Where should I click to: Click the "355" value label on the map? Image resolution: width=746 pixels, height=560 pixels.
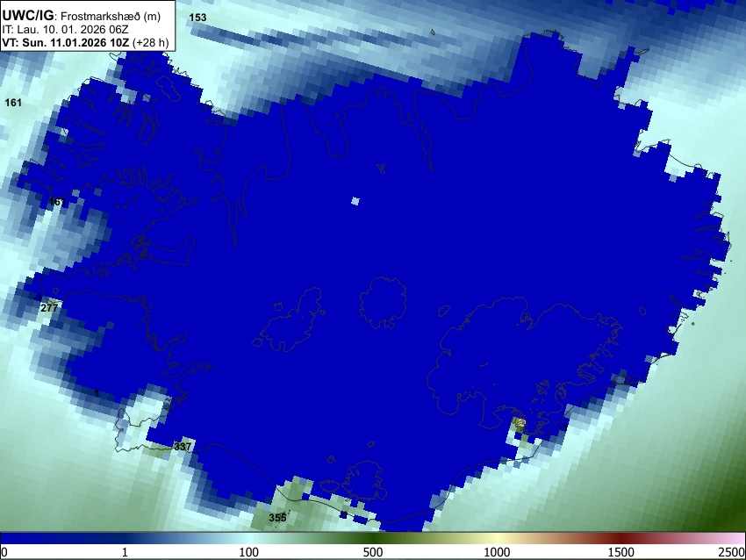coord(277,518)
